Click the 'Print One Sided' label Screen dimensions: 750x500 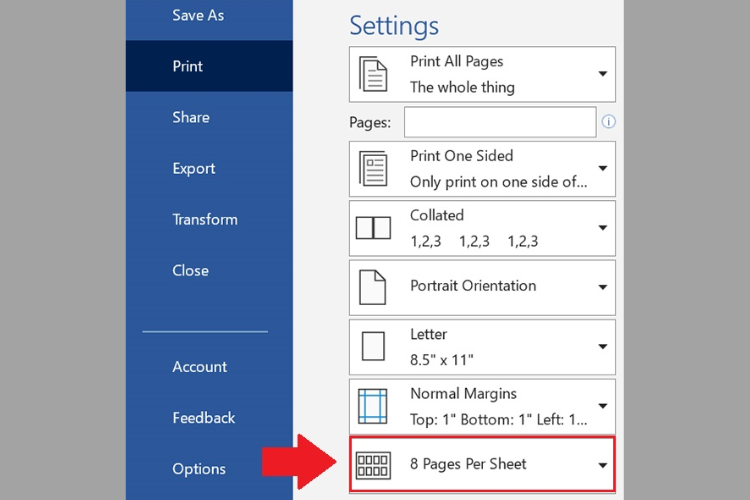(x=462, y=156)
